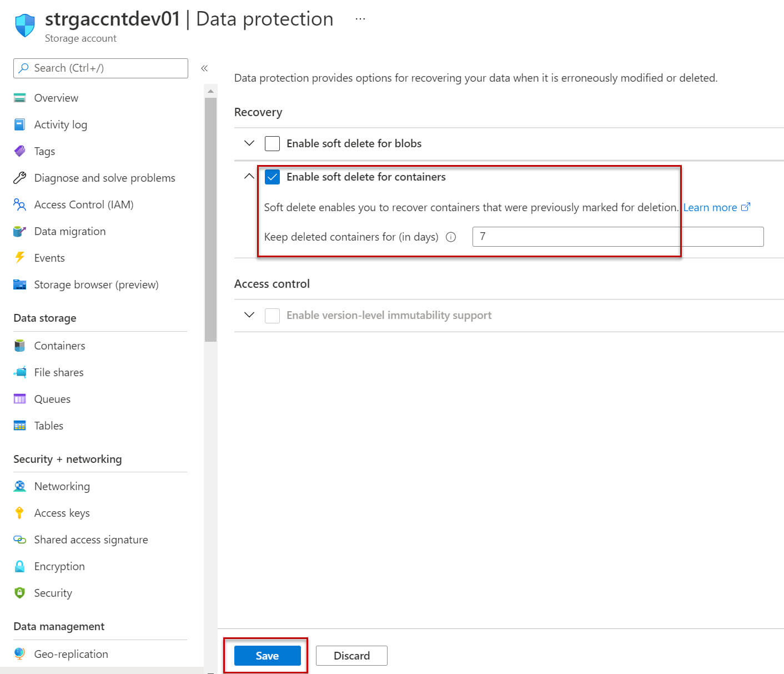Viewport: 784px width, 674px height.
Task: Open Containers under Data storage
Action: point(59,345)
